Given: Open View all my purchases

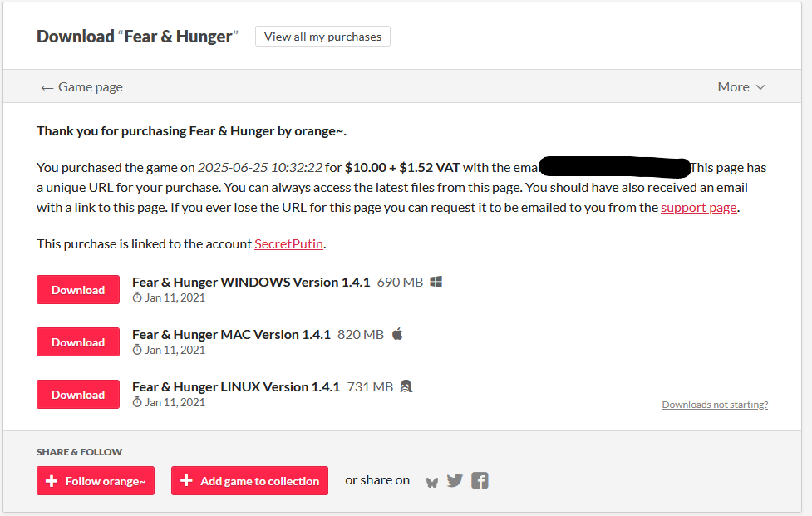Looking at the screenshot, I should point(322,37).
